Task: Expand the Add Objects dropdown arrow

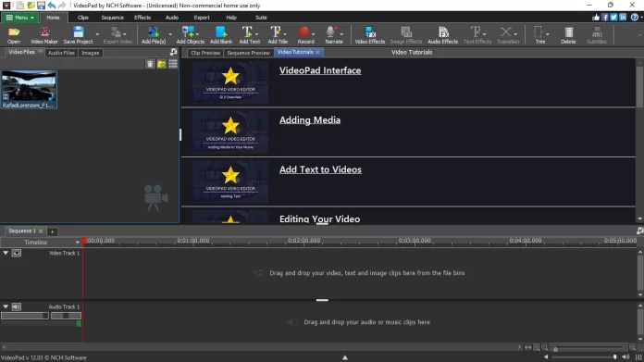Action: (x=198, y=34)
